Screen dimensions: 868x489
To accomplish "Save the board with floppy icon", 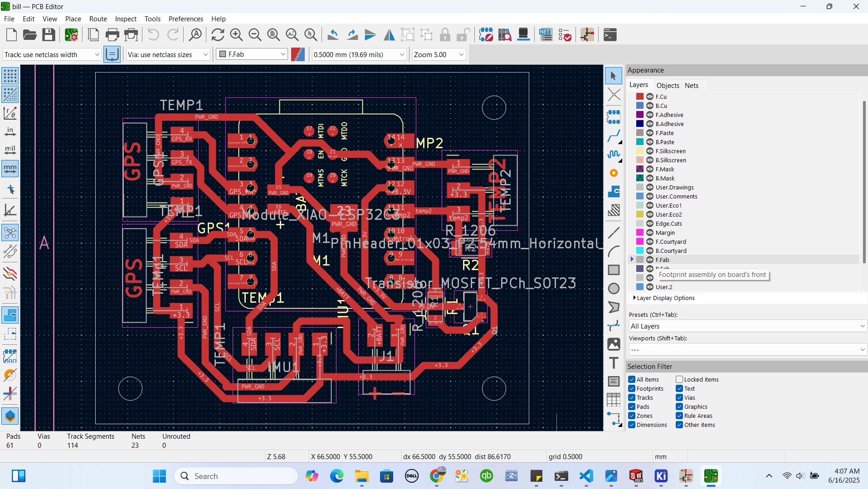I will click(49, 35).
